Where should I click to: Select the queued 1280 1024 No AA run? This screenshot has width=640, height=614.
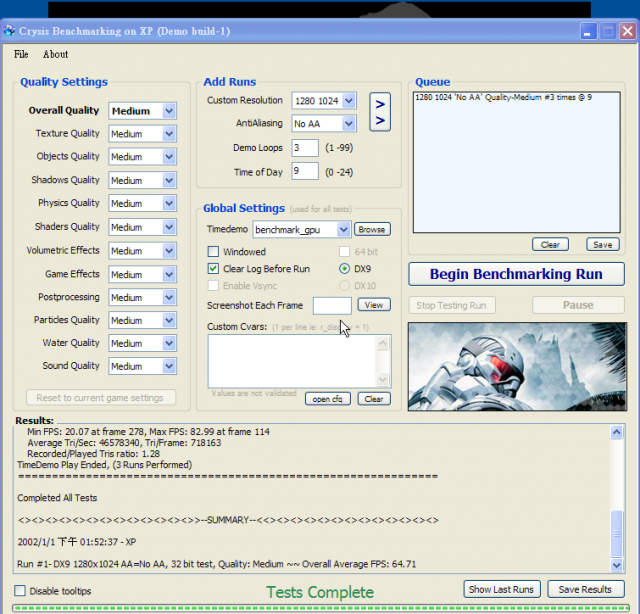pos(503,97)
